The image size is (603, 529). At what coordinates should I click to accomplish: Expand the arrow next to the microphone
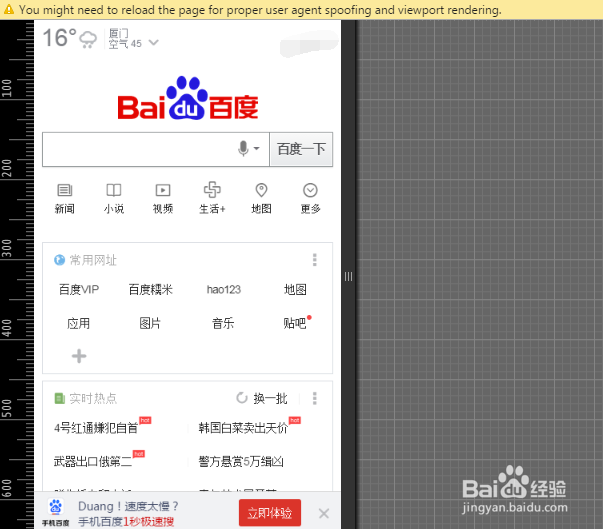[x=257, y=148]
